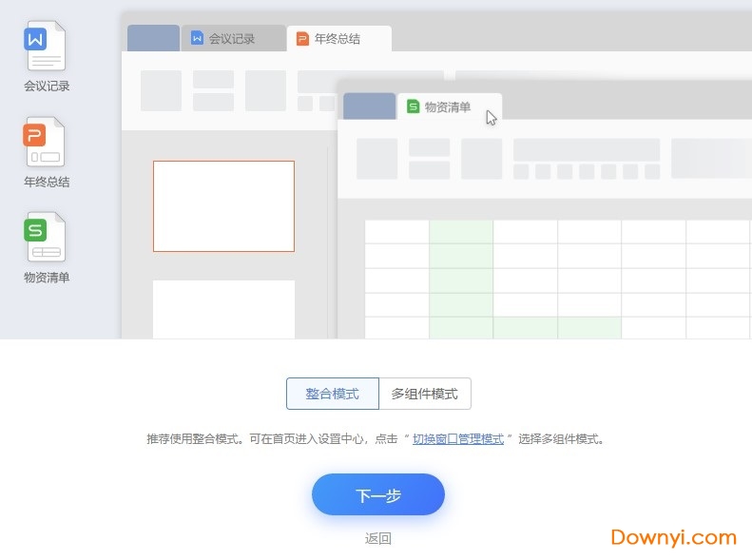Select the blue home tab left of 物资清单
752x560 pixels.
click(x=369, y=106)
